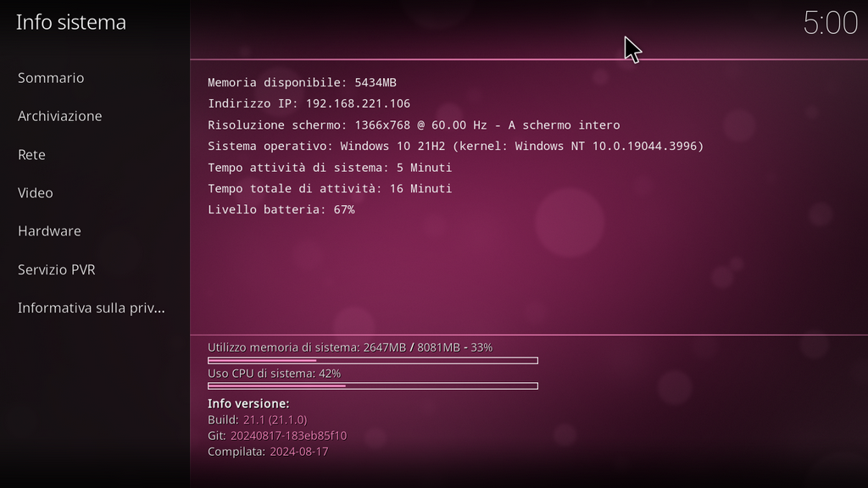Click the CPU usage progress bar
Screen dimensions: 868x488
click(x=373, y=386)
